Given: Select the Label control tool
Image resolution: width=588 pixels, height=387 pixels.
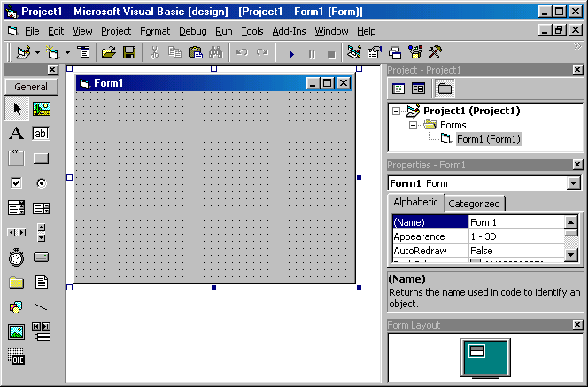Looking at the screenshot, I should coord(16,133).
